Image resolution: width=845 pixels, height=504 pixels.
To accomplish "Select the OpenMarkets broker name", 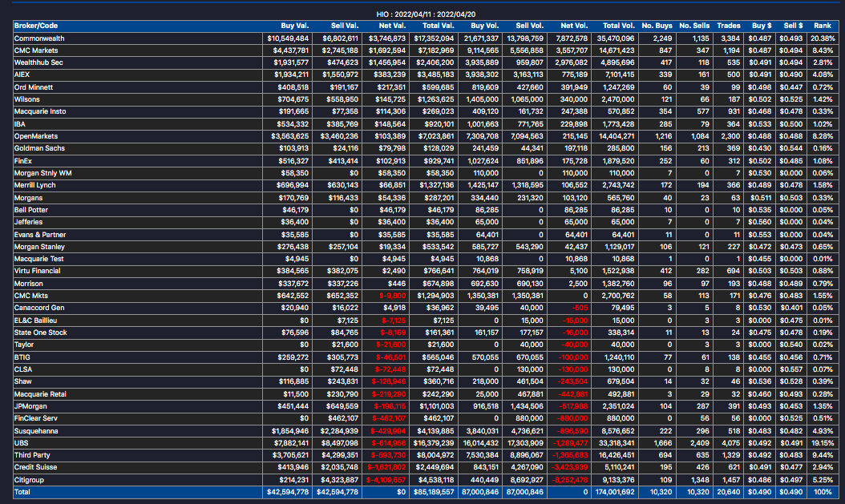I will [35, 136].
